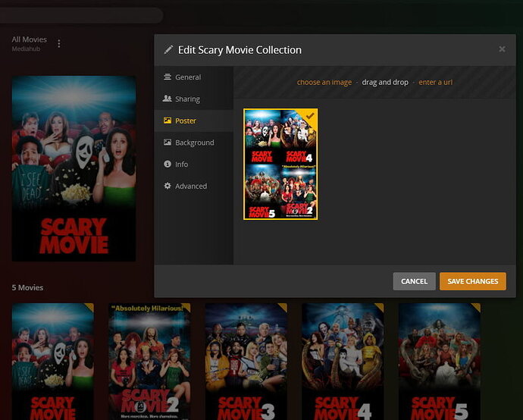523x420 pixels.
Task: Click the Info circle icon
Action: 168,164
